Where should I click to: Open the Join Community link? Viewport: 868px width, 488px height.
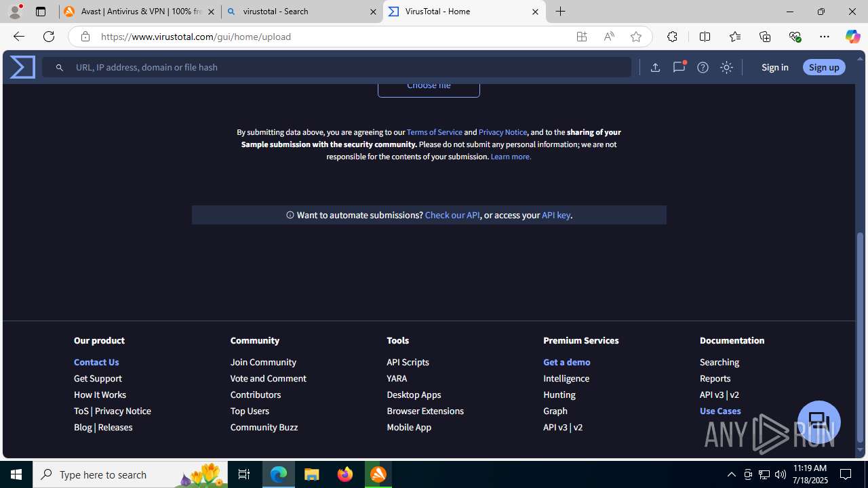(x=263, y=362)
